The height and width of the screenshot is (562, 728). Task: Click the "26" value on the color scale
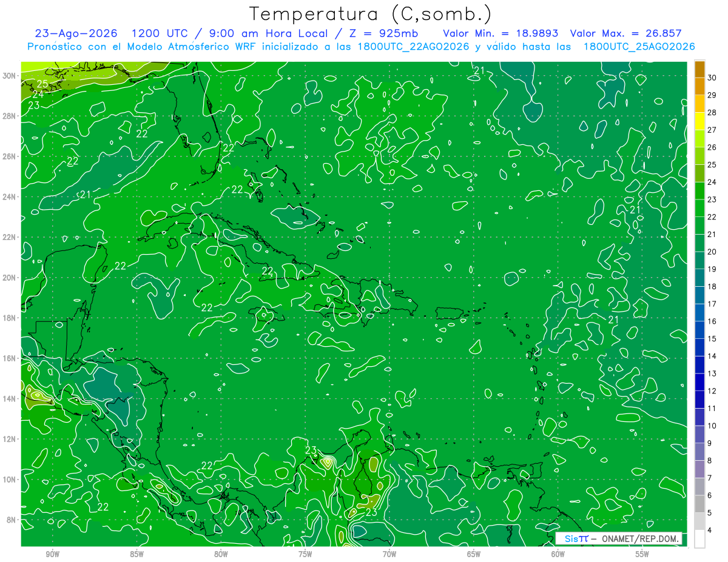click(712, 147)
